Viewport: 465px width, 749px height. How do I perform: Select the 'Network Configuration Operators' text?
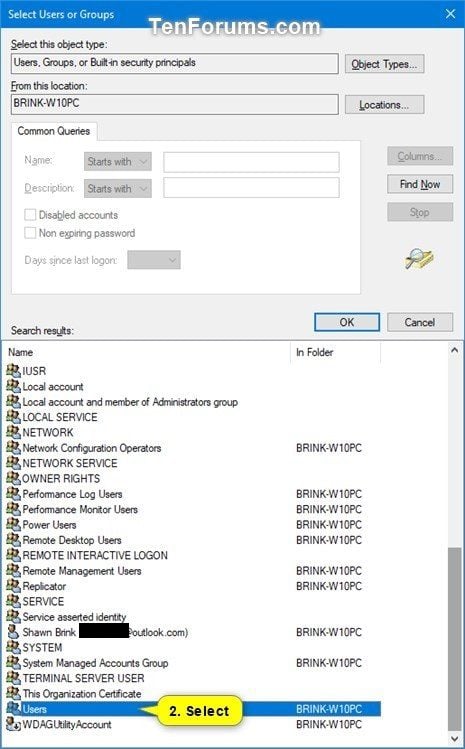(x=92, y=448)
